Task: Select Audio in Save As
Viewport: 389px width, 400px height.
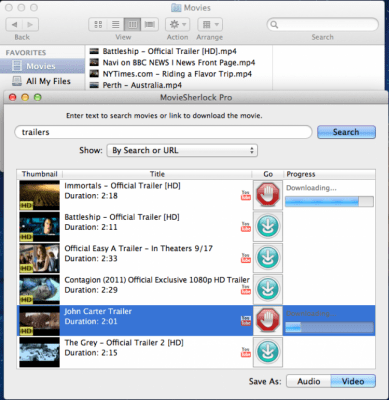Action: coord(309,381)
